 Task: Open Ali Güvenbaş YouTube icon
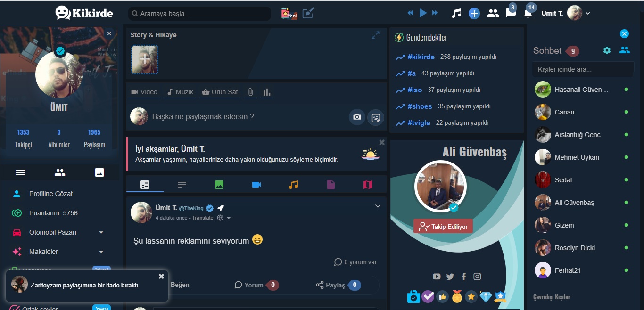(x=437, y=277)
